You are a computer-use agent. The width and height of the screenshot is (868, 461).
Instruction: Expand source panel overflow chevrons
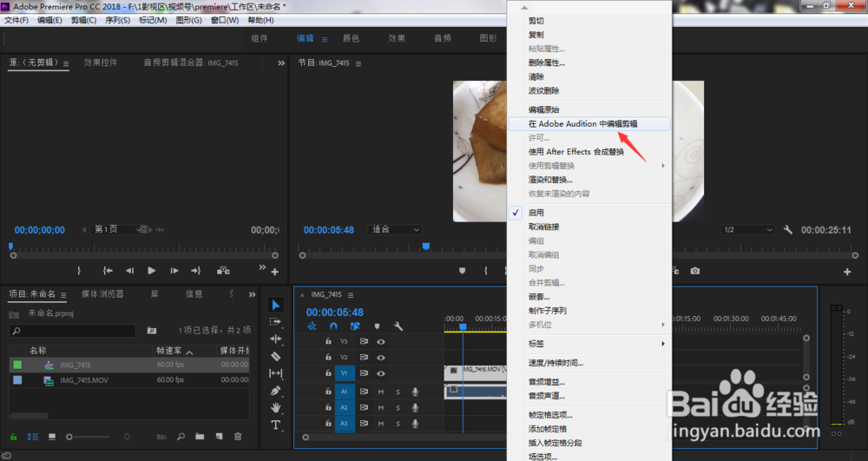pyautogui.click(x=281, y=63)
